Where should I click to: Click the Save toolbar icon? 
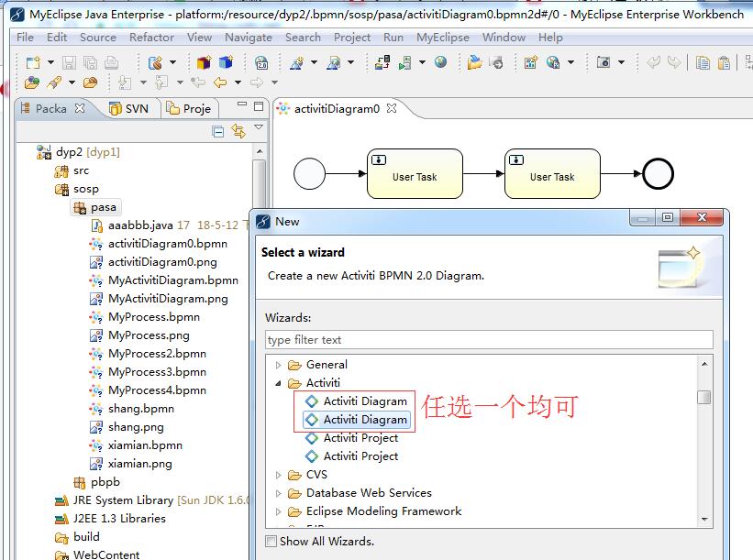coord(69,62)
